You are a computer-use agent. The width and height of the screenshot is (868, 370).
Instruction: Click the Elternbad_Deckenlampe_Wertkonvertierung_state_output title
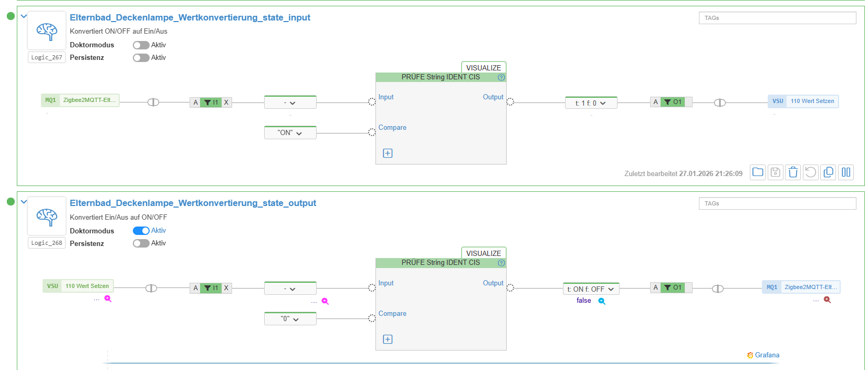(x=193, y=203)
